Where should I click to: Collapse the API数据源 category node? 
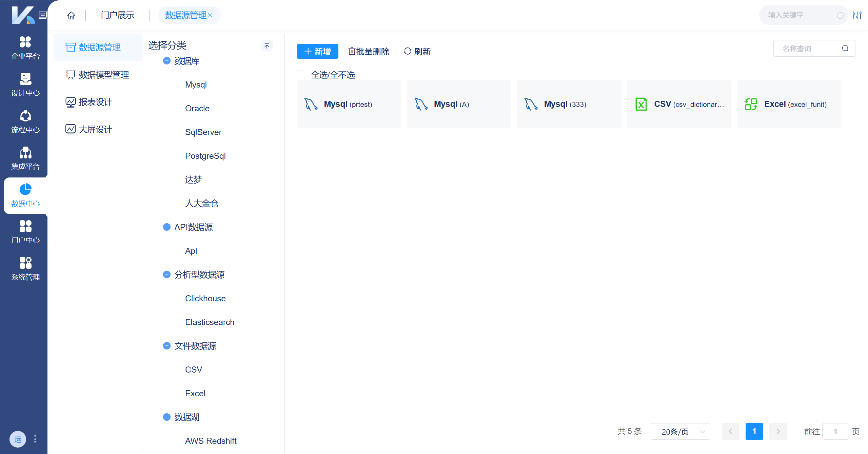pyautogui.click(x=166, y=227)
